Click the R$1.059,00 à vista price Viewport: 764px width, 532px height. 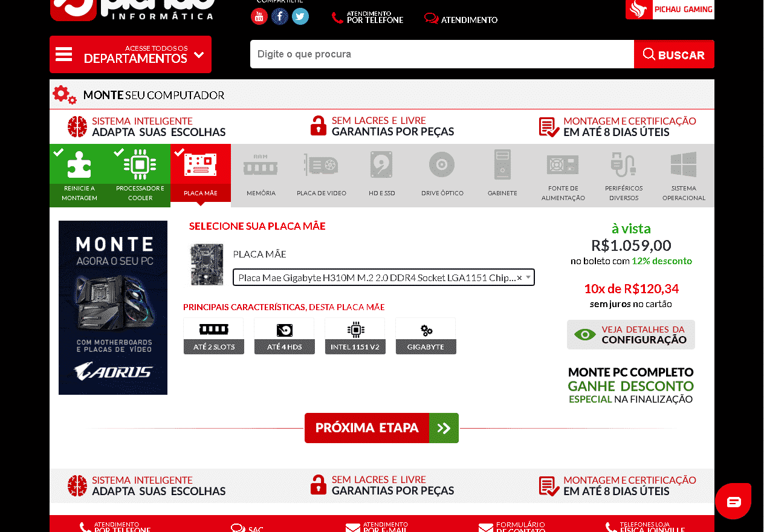pyautogui.click(x=631, y=245)
